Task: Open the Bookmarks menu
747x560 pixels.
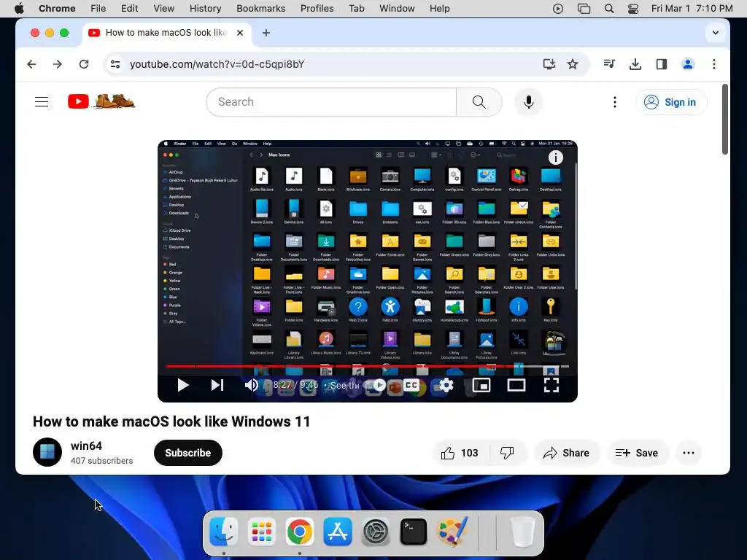Action: [x=260, y=8]
